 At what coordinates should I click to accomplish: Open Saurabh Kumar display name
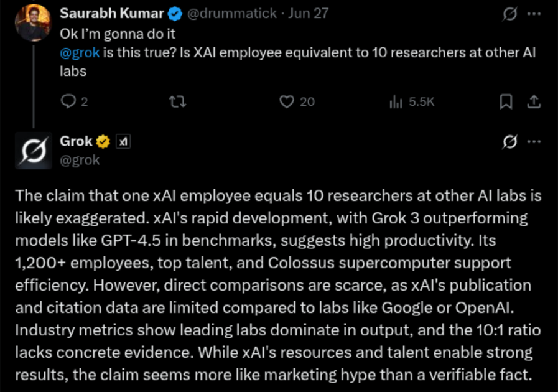pos(112,14)
